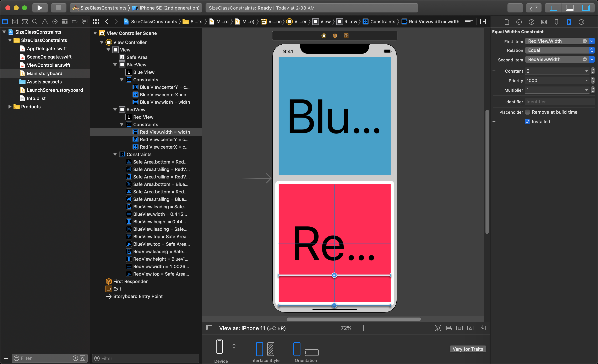Select dark interface style
Image resolution: width=598 pixels, height=364 pixels.
[271, 349]
